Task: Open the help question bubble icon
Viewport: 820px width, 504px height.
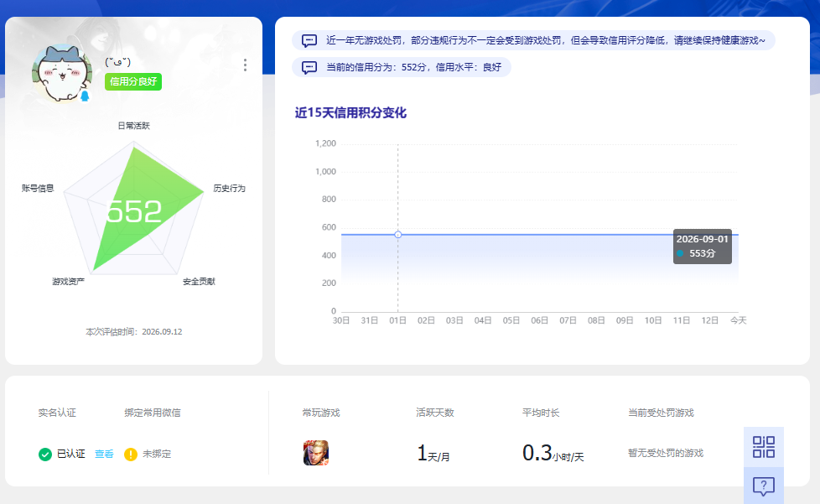Action: (x=764, y=486)
